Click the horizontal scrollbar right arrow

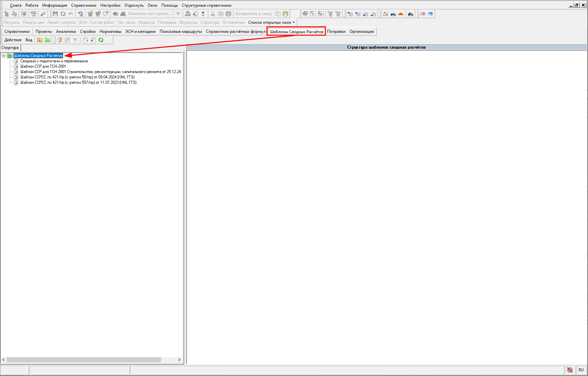179,360
